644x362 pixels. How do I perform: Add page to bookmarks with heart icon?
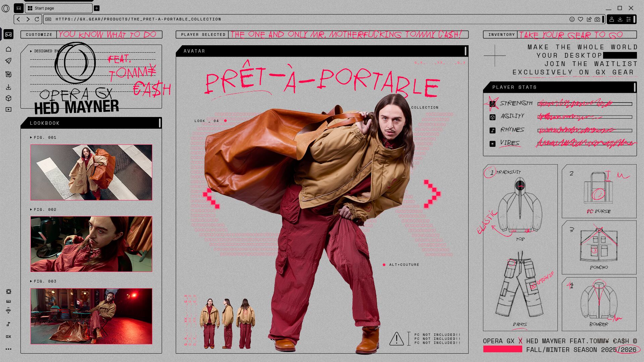[x=581, y=19]
